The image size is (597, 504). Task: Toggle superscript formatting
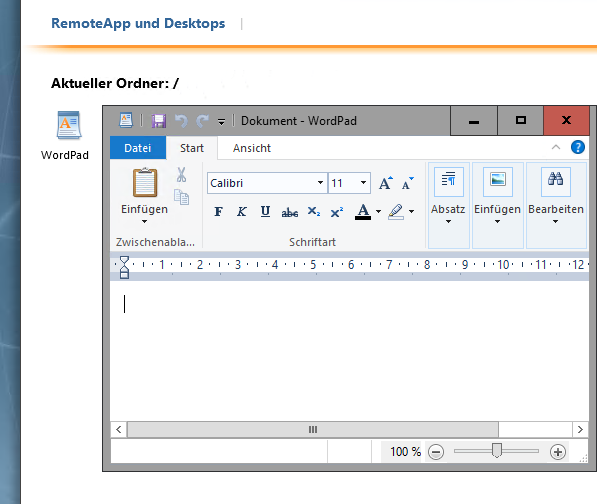coord(337,212)
